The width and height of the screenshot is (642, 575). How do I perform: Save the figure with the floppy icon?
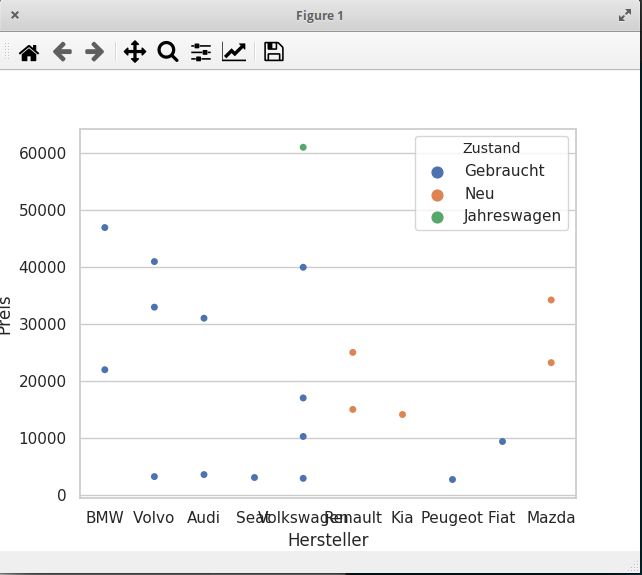pyautogui.click(x=274, y=52)
